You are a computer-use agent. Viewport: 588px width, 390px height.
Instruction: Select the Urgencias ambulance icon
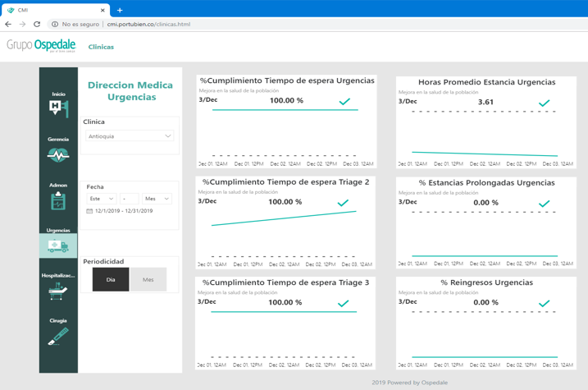pyautogui.click(x=58, y=245)
